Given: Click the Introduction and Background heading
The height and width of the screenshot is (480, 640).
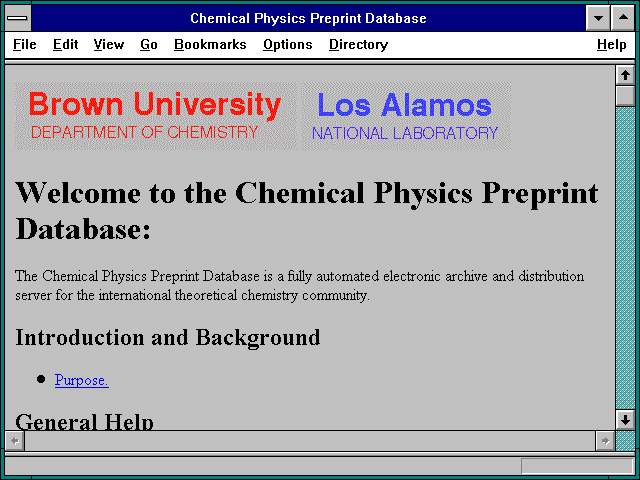Looking at the screenshot, I should (x=168, y=338).
